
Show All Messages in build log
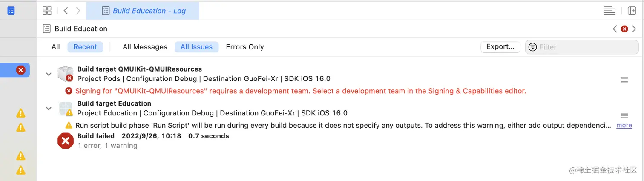point(145,47)
